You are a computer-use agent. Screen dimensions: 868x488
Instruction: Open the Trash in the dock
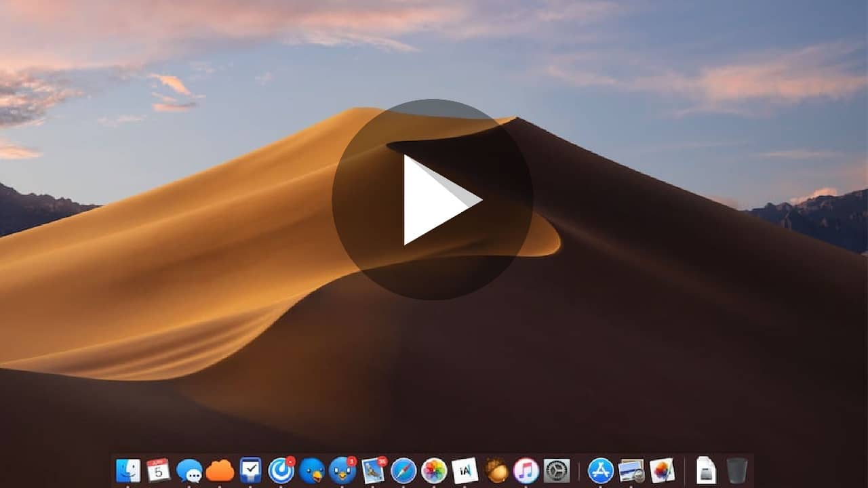pyautogui.click(x=736, y=470)
